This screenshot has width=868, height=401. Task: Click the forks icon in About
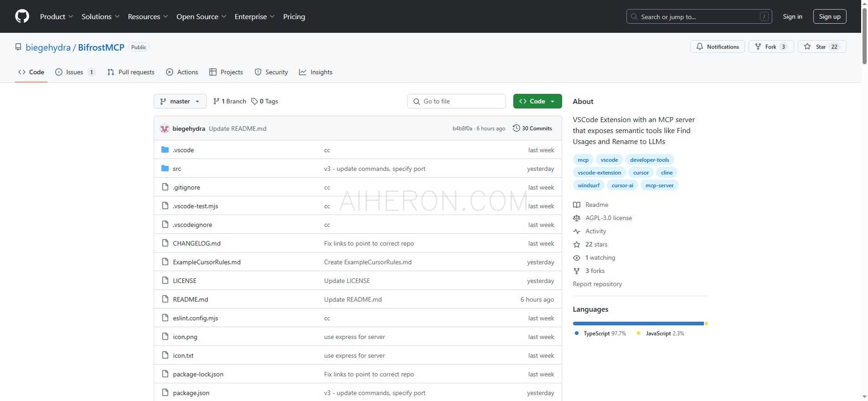coord(577,271)
